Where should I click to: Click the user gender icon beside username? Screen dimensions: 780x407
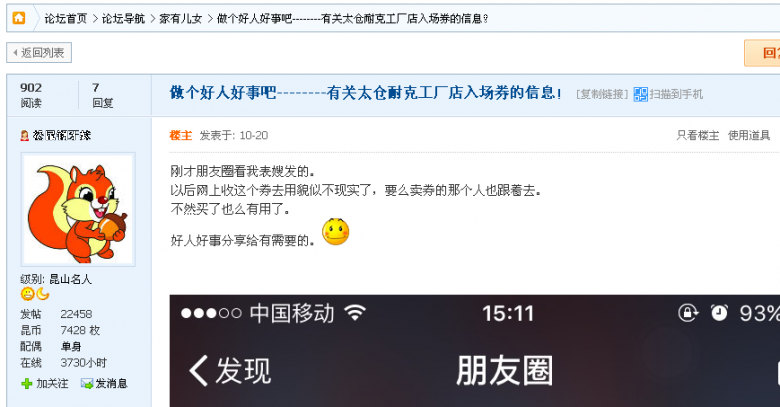(24, 135)
